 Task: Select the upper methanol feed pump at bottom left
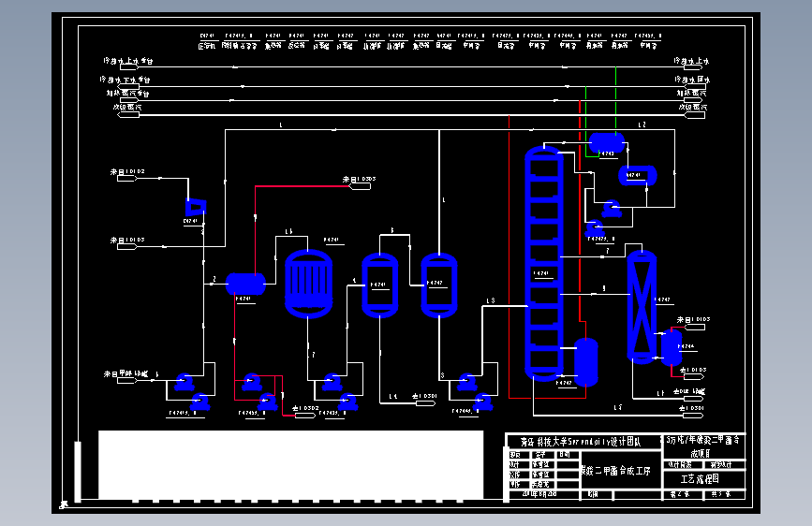coord(184,383)
